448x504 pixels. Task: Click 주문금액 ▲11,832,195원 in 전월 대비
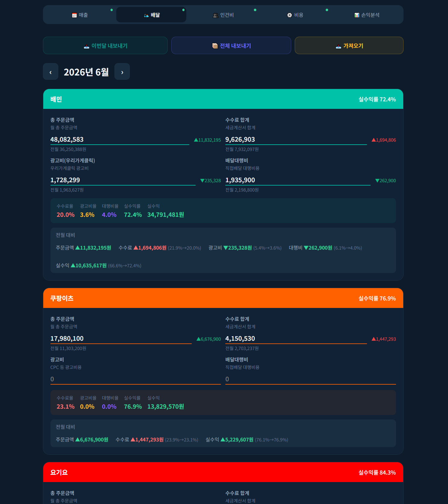pos(84,248)
